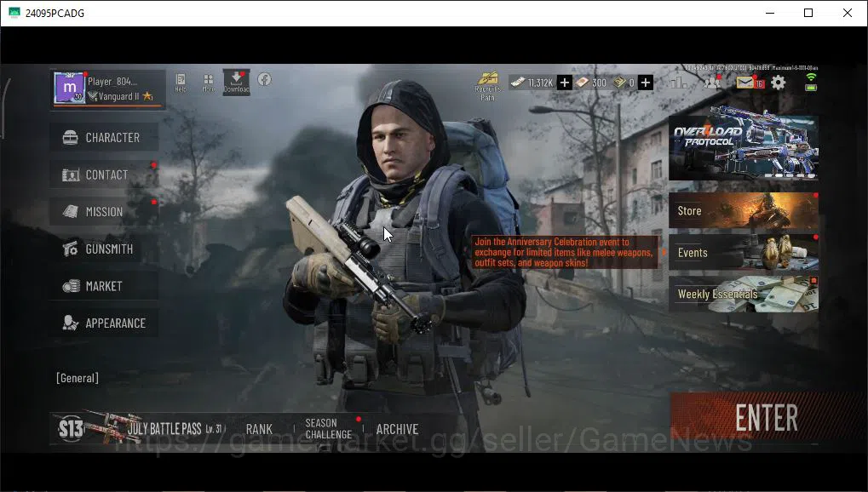Open the APPEARANCE menu
868x492 pixels.
(x=104, y=323)
